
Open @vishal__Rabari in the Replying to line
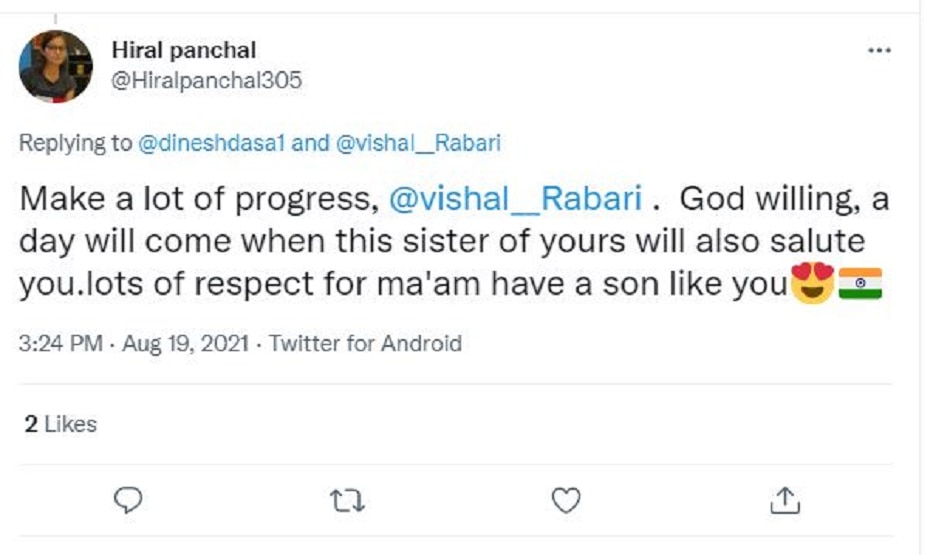(417, 143)
